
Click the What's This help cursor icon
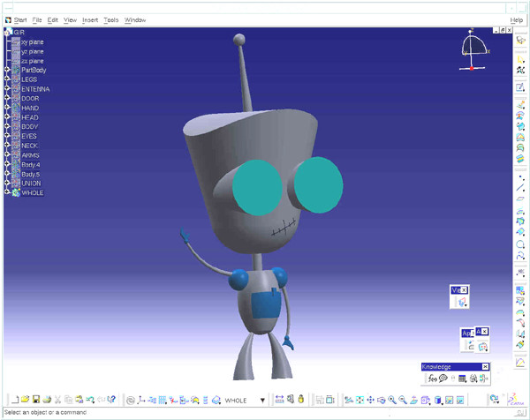tap(111, 400)
